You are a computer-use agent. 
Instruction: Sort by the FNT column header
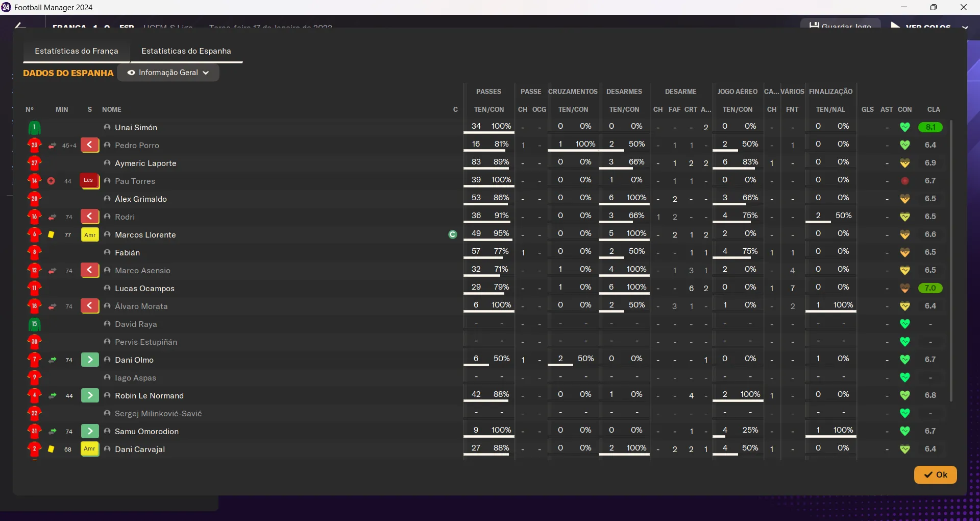coord(792,109)
